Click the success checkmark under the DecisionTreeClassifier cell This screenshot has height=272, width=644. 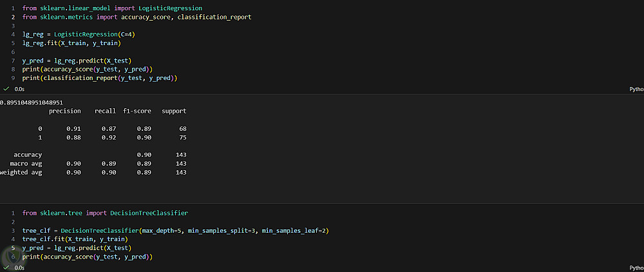point(6,267)
